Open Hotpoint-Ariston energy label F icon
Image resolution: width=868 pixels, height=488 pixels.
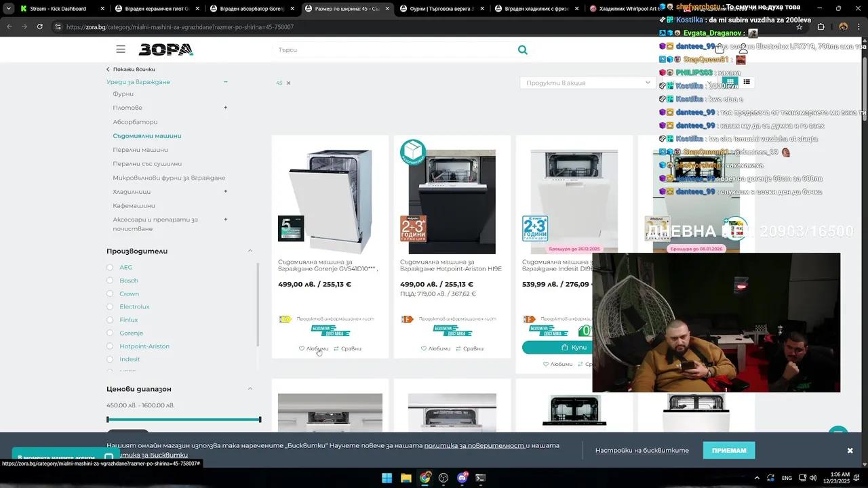point(407,319)
